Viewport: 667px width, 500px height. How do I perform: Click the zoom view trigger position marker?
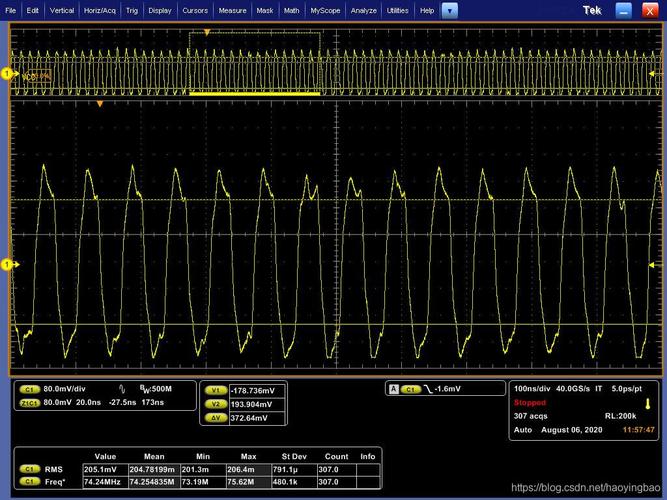pos(100,104)
